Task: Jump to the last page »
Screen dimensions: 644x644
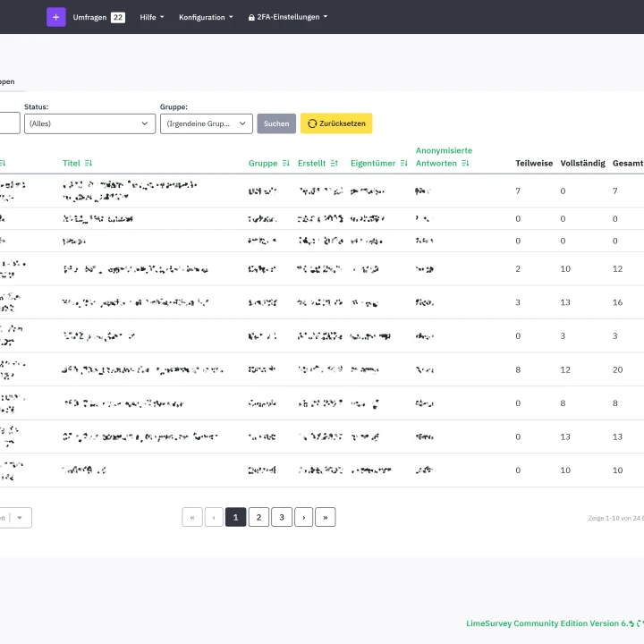Action: click(x=326, y=517)
